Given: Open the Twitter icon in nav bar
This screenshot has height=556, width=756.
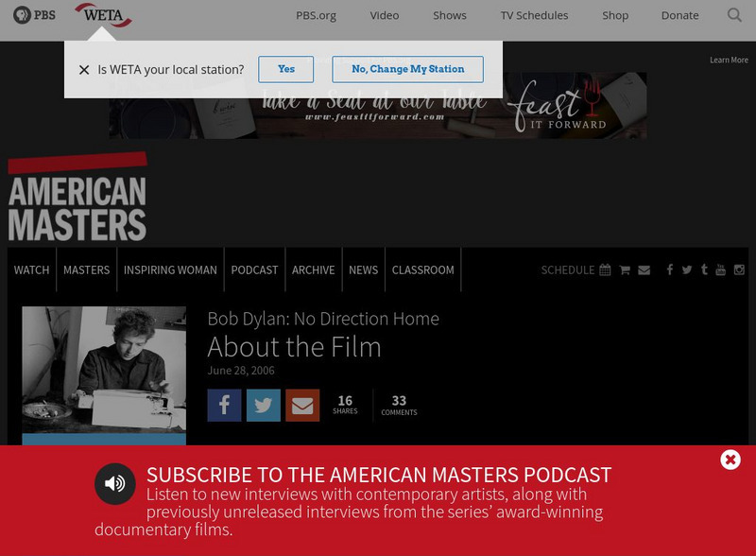Looking at the screenshot, I should [687, 269].
